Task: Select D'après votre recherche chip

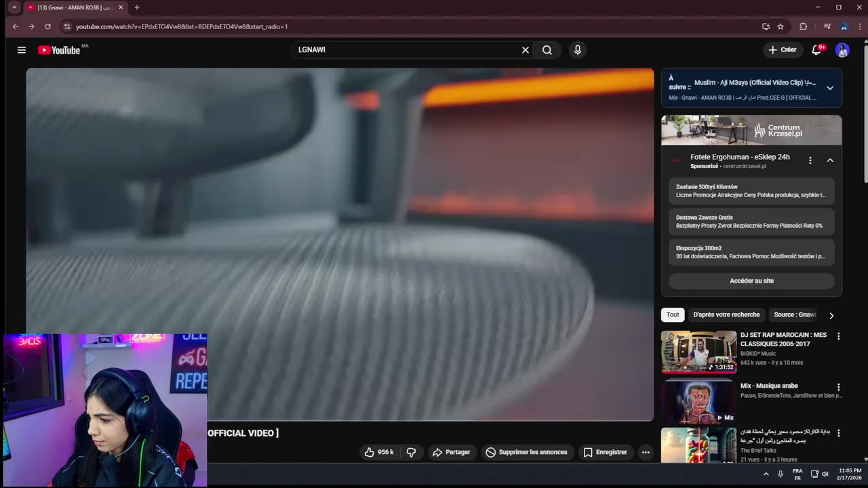Action: tap(726, 314)
